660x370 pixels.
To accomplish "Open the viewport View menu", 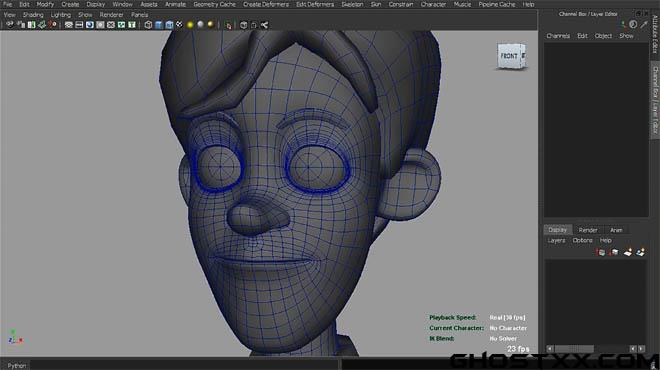I will pyautogui.click(x=9, y=15).
